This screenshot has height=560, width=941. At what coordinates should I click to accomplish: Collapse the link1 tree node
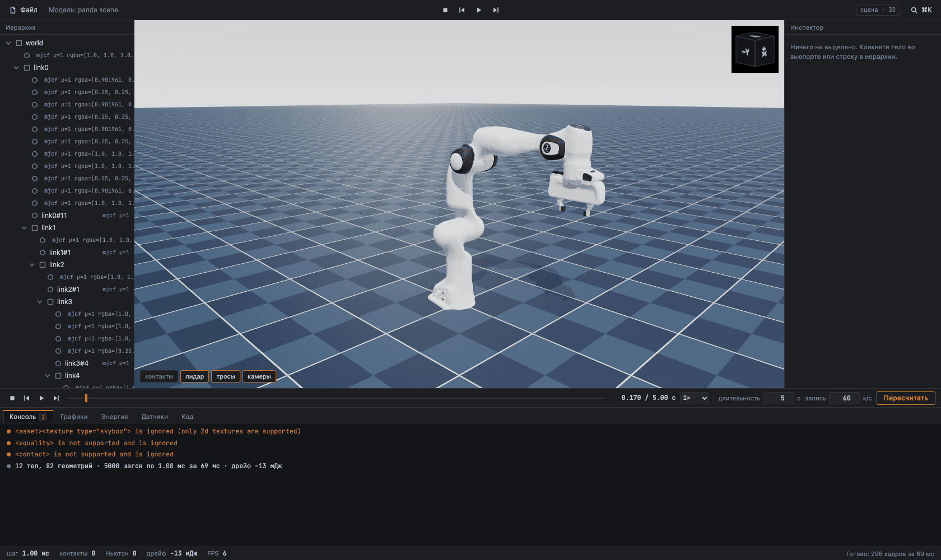(x=24, y=228)
